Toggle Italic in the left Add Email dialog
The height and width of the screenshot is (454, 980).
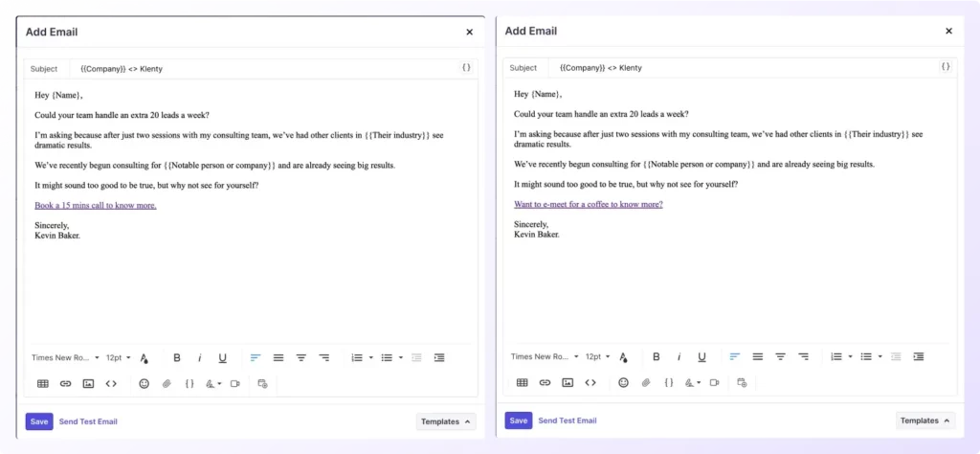(200, 357)
